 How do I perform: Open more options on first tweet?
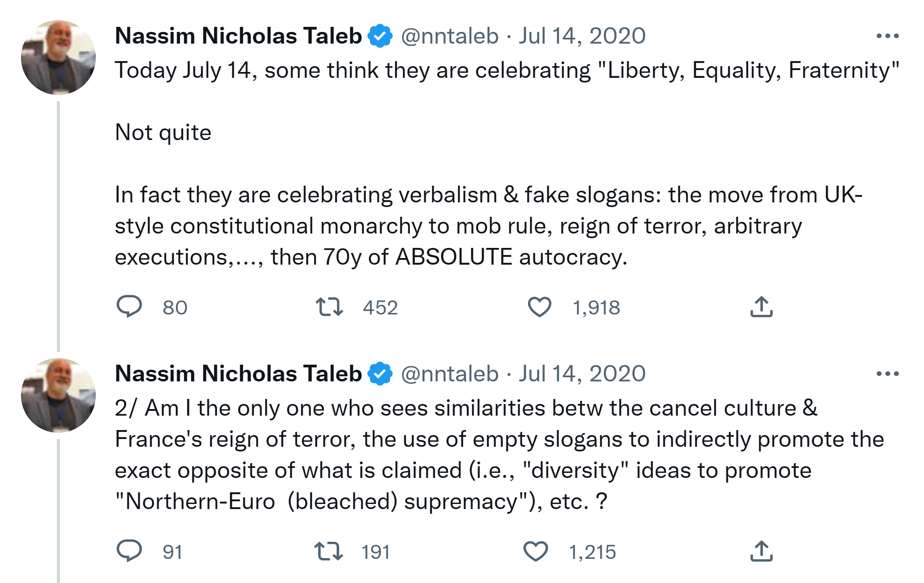coord(887,36)
